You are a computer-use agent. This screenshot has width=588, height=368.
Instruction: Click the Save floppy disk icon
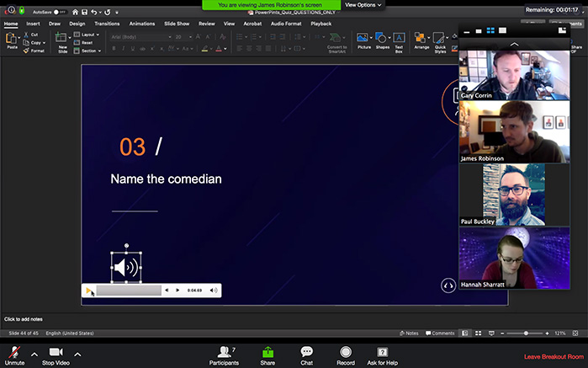point(84,12)
